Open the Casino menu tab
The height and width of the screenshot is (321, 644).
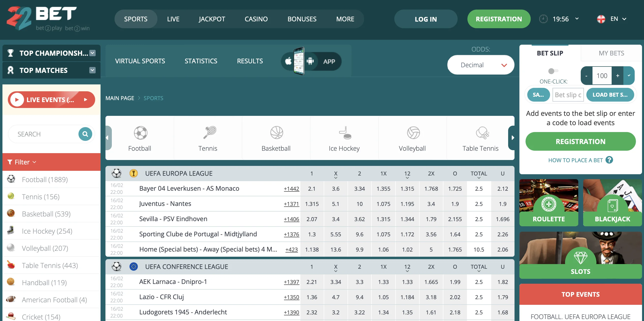click(256, 19)
